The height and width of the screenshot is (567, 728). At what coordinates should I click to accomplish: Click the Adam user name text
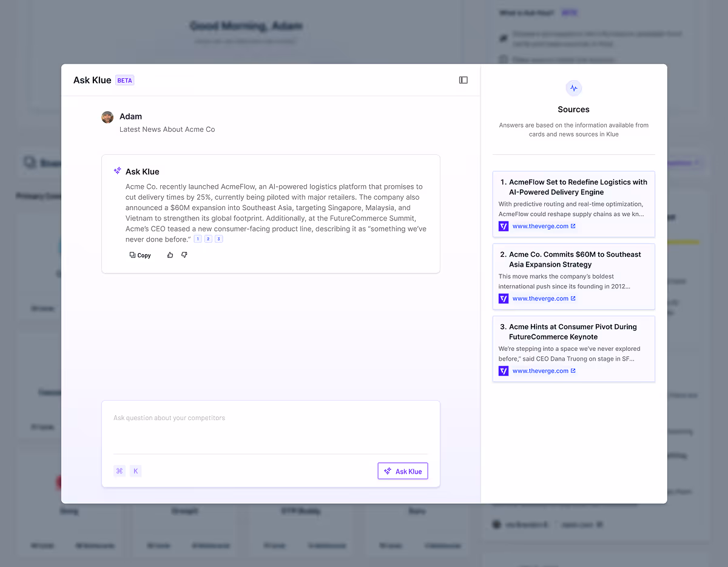[x=130, y=117]
